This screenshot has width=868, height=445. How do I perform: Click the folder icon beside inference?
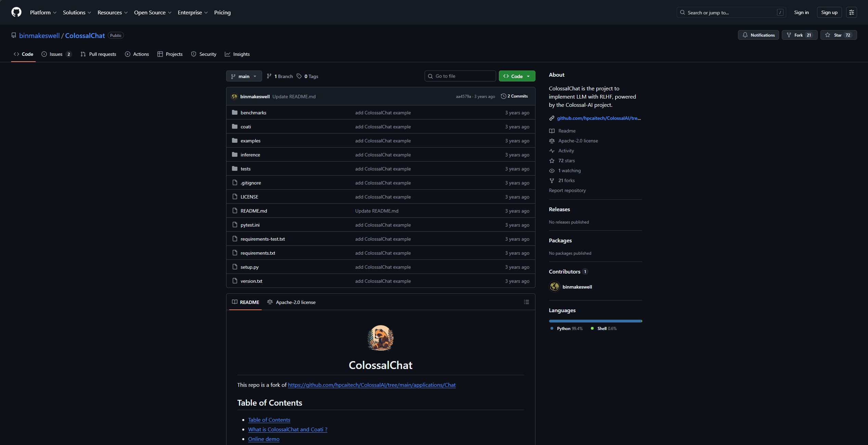235,155
